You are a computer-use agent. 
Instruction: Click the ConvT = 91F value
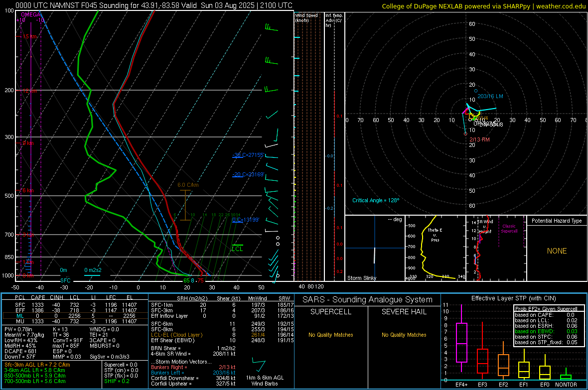(x=68, y=340)
